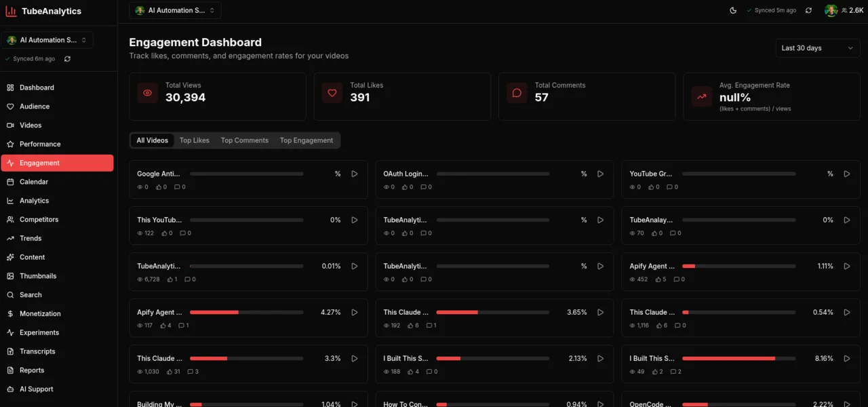
Task: Open the user profile avatar in the top bar
Action: click(831, 10)
